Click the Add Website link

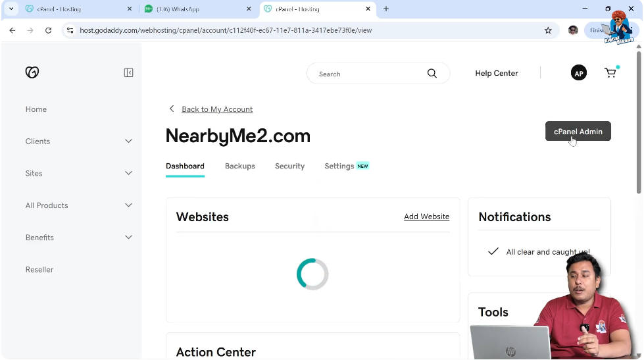(426, 217)
